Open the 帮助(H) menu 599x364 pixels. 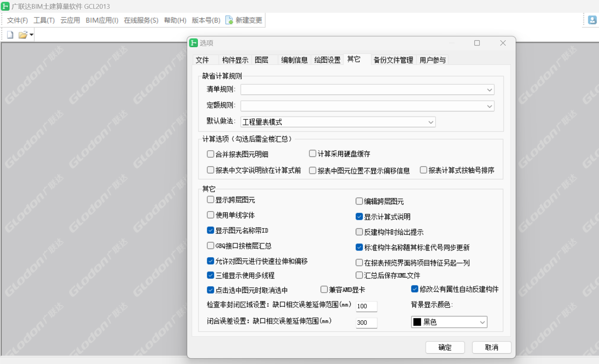175,20
